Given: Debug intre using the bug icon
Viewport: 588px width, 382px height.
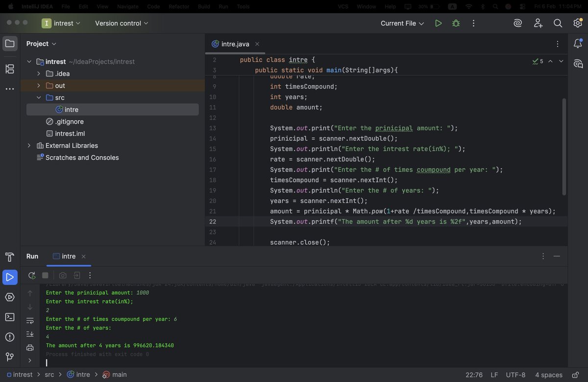Looking at the screenshot, I should tap(456, 23).
